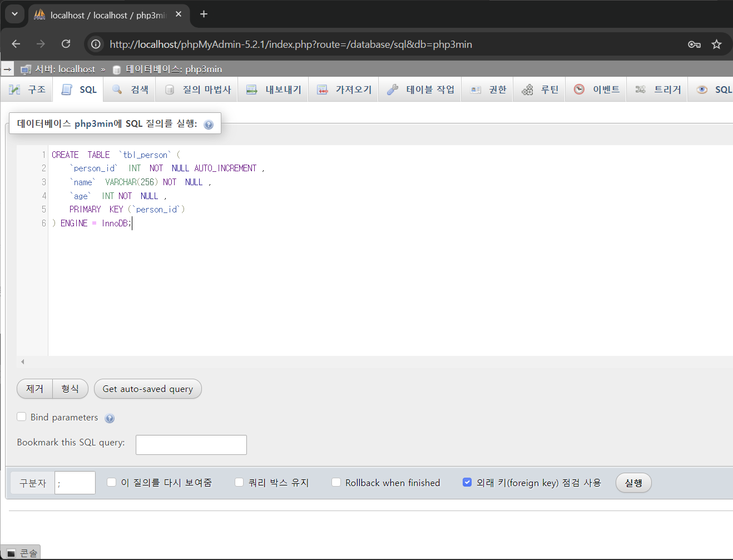Open the tab search dropdown arrow

[14, 14]
